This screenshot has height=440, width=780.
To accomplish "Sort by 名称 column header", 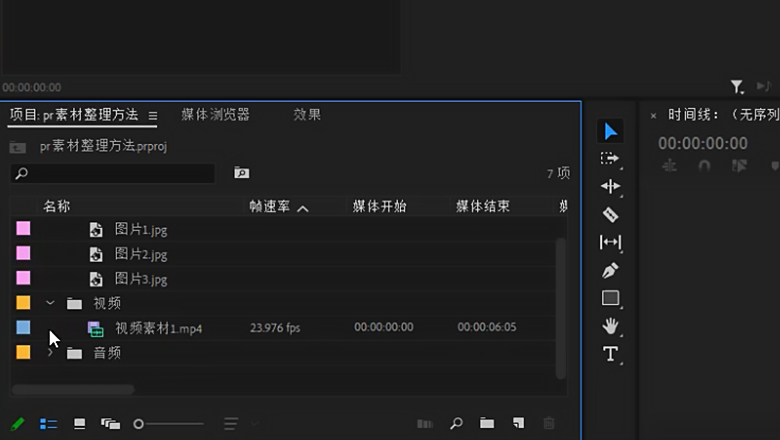I will (56, 206).
